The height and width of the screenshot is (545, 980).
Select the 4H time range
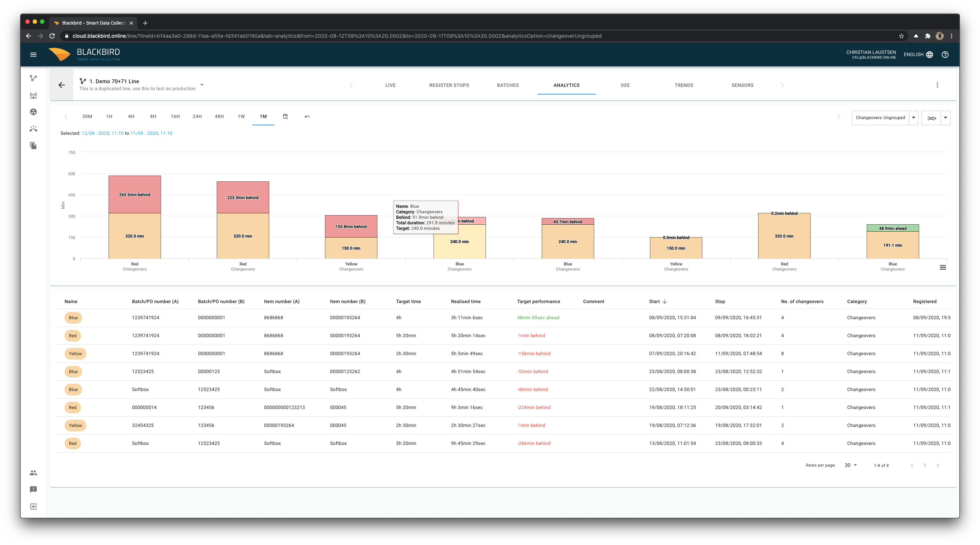pyautogui.click(x=131, y=117)
